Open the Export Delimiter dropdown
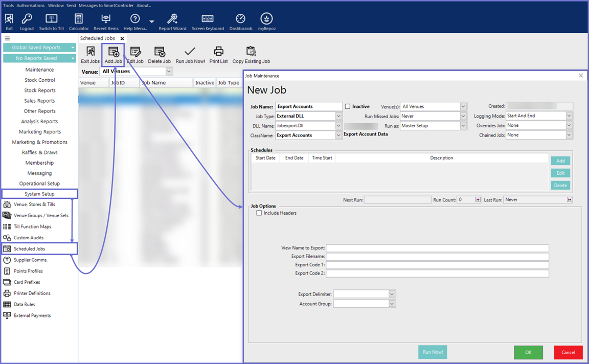The width and height of the screenshot is (589, 364). [392, 294]
